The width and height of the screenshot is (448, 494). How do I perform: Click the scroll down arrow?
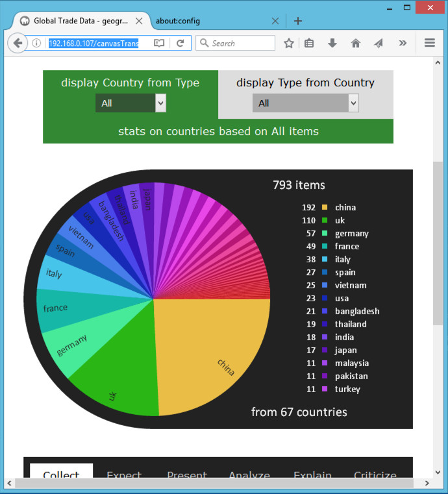tap(438, 473)
